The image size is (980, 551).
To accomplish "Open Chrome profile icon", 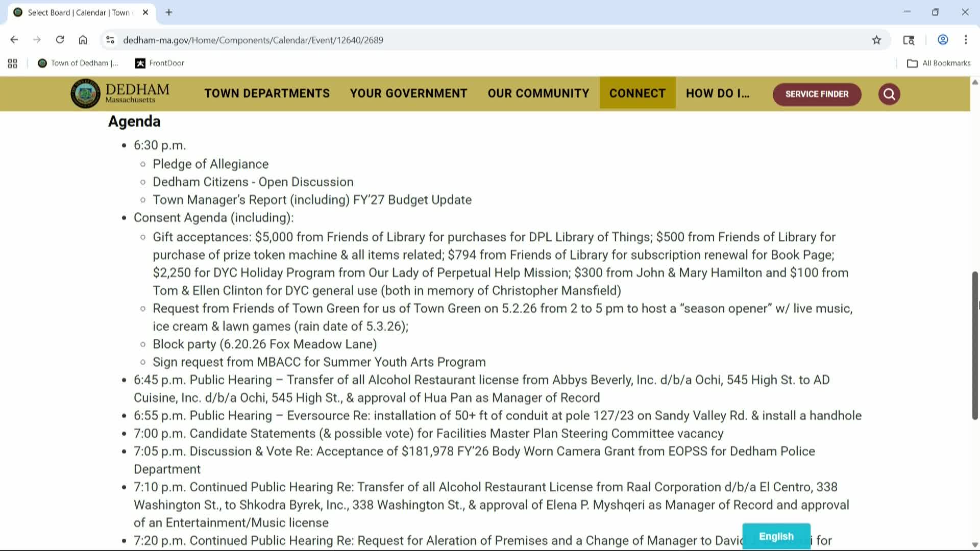I will (943, 40).
